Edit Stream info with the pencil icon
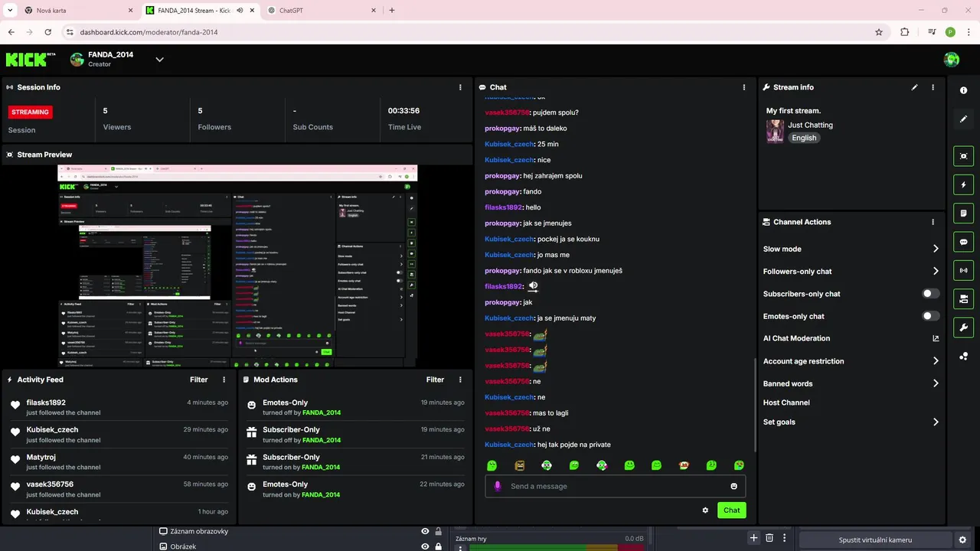The height and width of the screenshot is (551, 980). coord(914,87)
